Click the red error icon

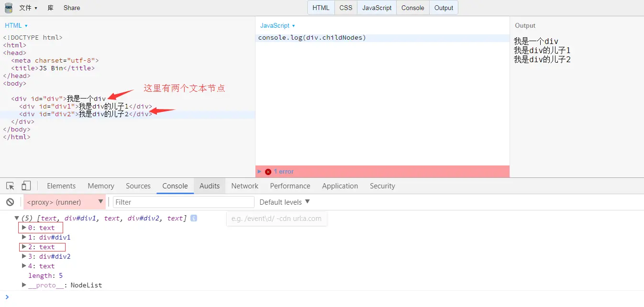point(268,172)
